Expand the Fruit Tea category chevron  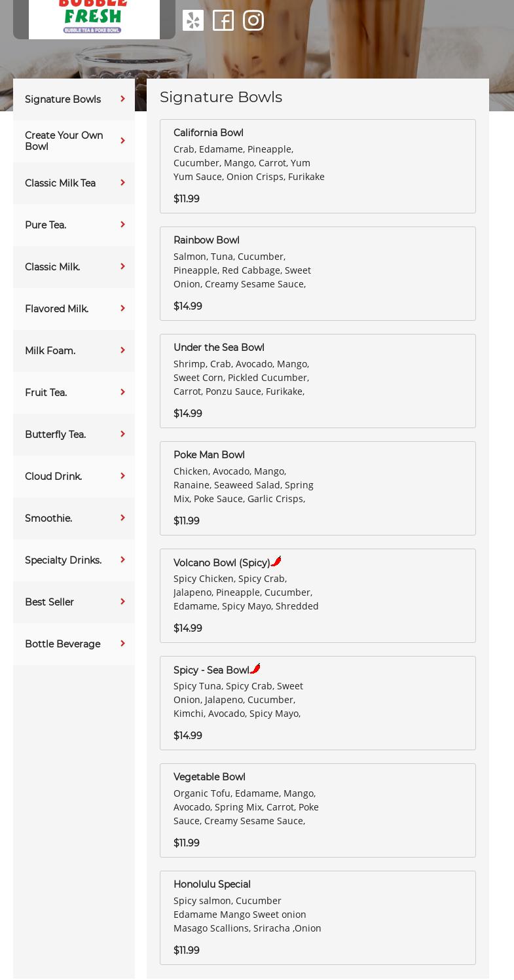click(x=122, y=392)
